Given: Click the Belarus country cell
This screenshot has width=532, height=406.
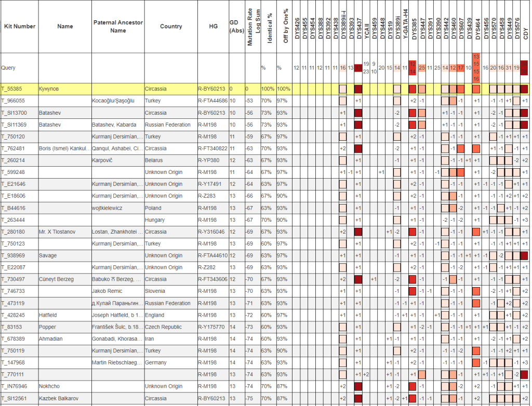Looking at the screenshot, I should (154, 160).
